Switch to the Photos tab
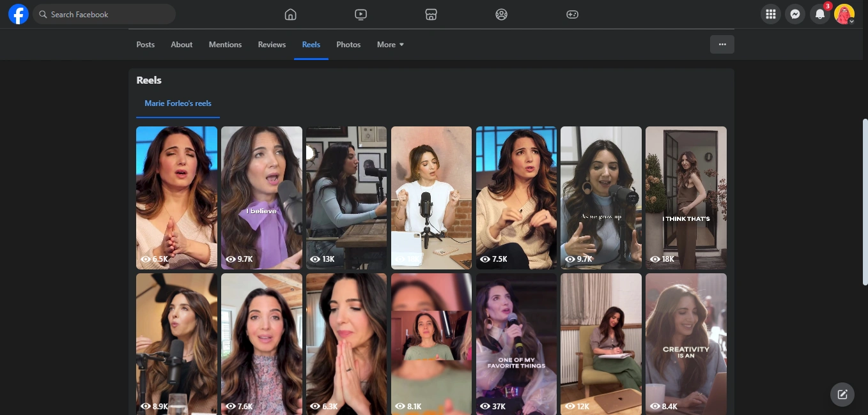 [348, 45]
